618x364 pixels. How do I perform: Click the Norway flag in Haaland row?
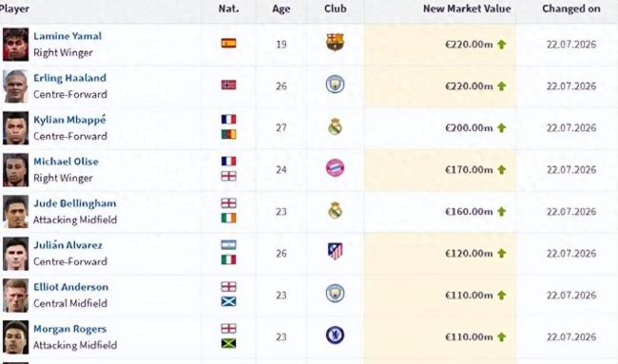[x=228, y=85]
